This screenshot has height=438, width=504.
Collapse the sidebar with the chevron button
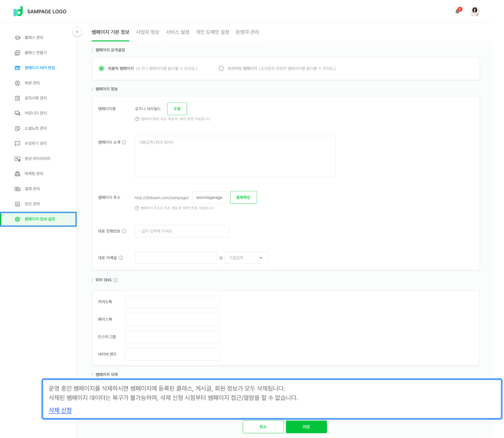[x=77, y=32]
